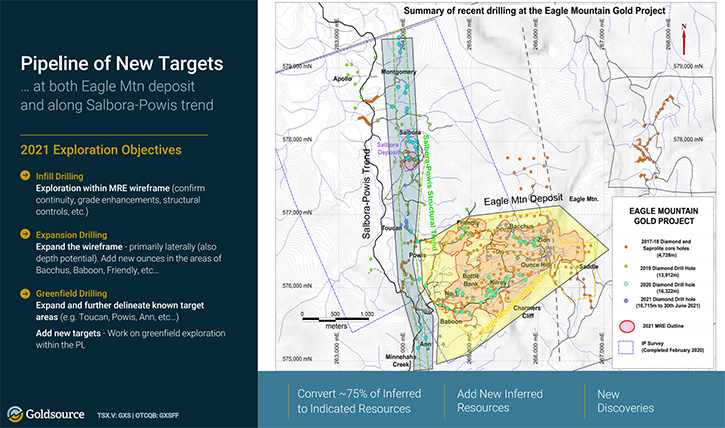Select the '2021 Exploration Objectives' heading
The height and width of the screenshot is (428, 725).
pyautogui.click(x=101, y=150)
